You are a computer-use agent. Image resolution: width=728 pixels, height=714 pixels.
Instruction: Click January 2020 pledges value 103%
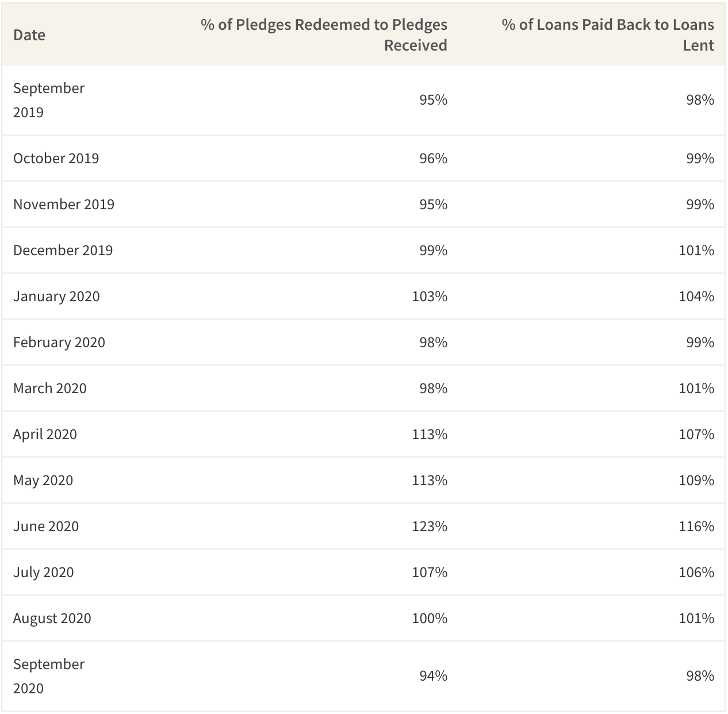pos(429,296)
